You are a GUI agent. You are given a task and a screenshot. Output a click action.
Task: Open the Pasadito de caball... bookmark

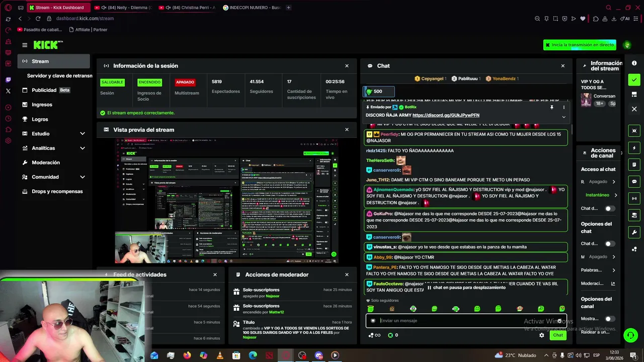40,30
